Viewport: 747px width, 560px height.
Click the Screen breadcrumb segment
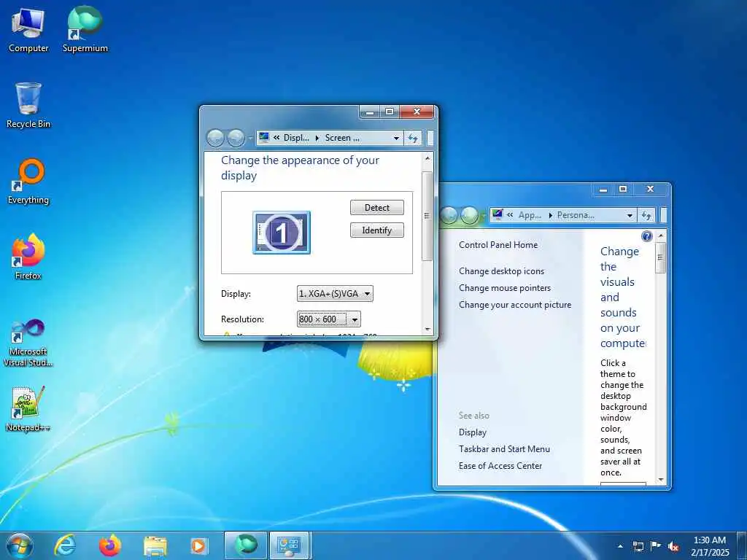[x=342, y=138]
